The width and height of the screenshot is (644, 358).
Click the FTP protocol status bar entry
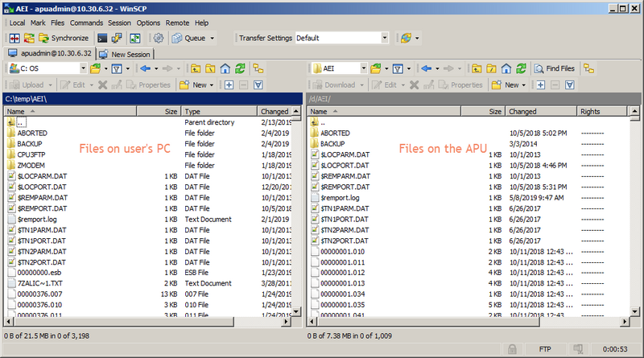(x=545, y=349)
